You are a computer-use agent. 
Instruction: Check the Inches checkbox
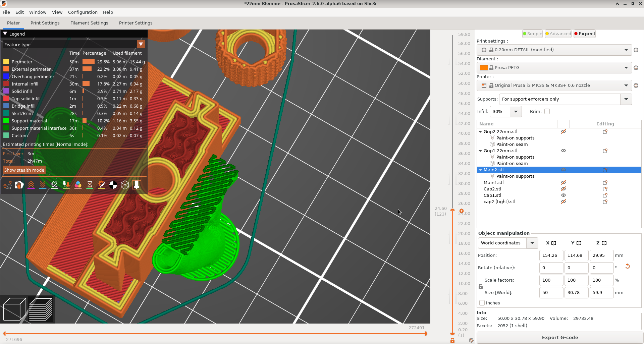click(x=482, y=303)
